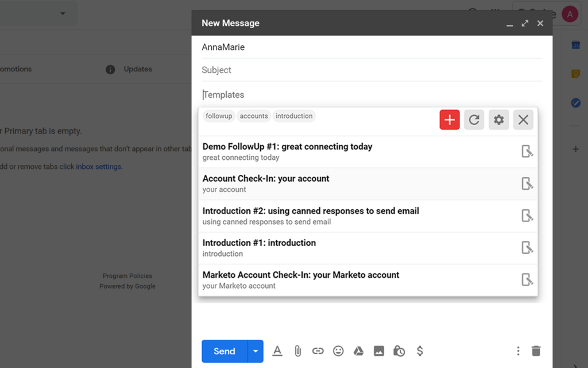Image resolution: width=588 pixels, height=368 pixels.
Task: Edit the Demo FollowUp #1 template
Action: coord(527,151)
